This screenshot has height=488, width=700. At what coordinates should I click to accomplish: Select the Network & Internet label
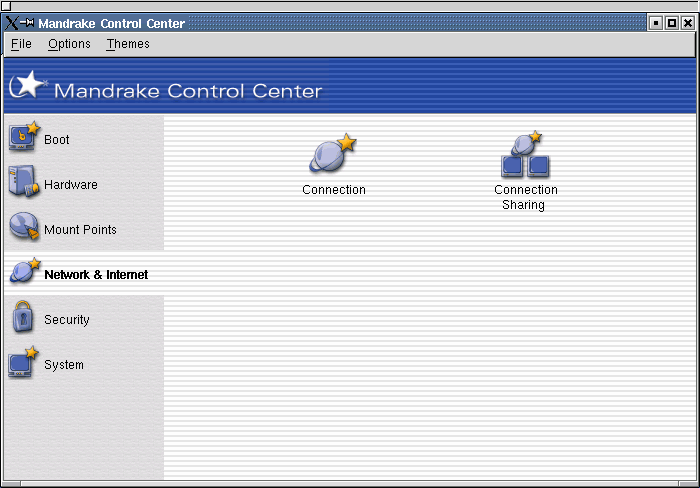96,275
